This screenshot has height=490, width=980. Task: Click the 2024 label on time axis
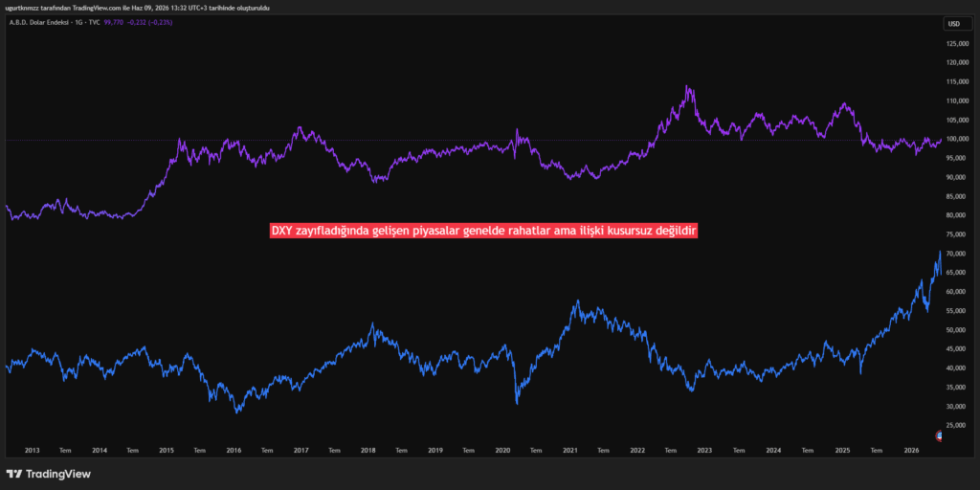pos(773,450)
